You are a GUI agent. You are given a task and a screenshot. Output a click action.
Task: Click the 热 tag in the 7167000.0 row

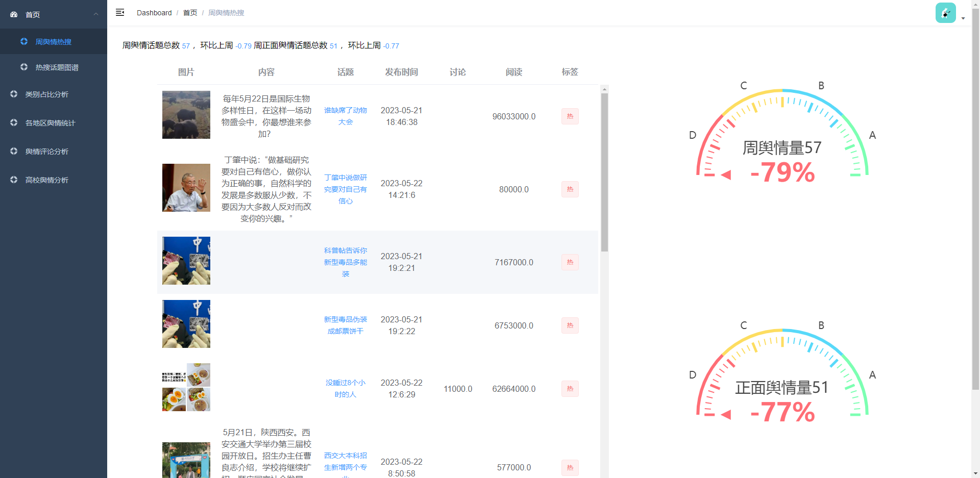coord(570,262)
